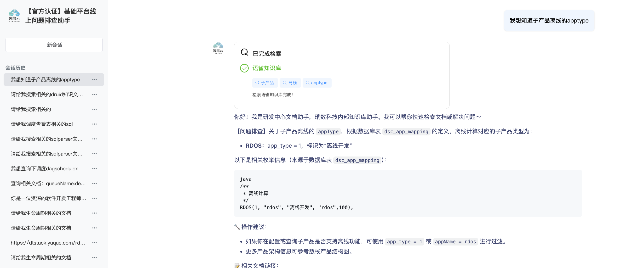Click the bolded RDOS bullet text
The image size is (644, 268).
coord(253,146)
